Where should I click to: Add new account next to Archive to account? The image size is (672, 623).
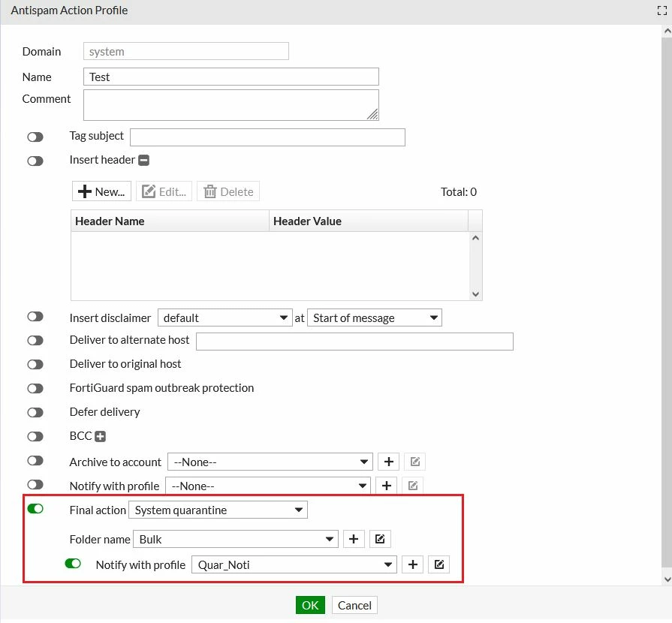coord(389,462)
